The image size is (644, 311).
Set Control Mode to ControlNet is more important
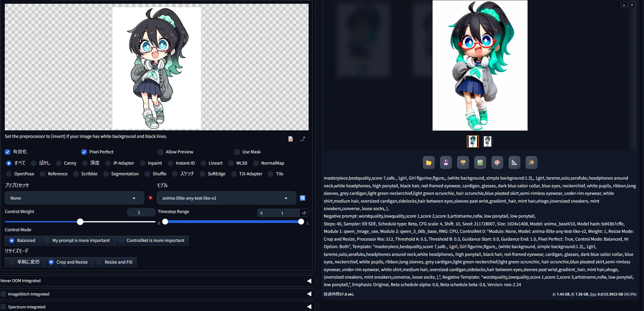152,241
